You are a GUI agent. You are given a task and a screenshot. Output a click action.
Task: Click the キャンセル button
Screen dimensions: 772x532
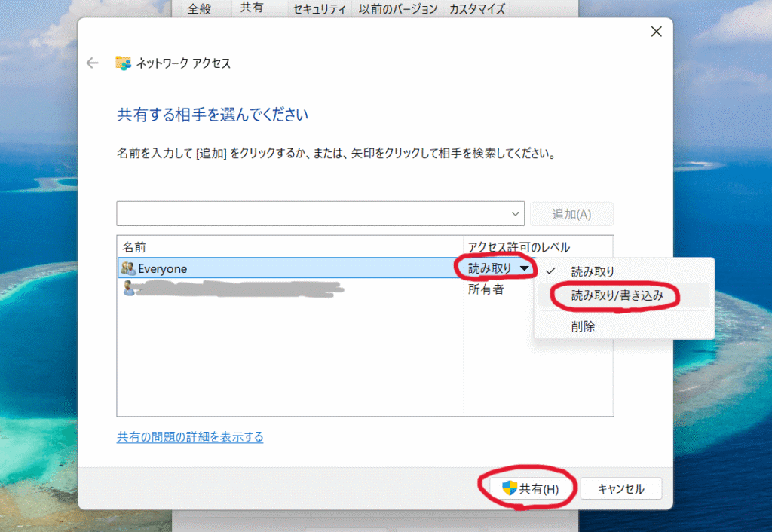[620, 488]
